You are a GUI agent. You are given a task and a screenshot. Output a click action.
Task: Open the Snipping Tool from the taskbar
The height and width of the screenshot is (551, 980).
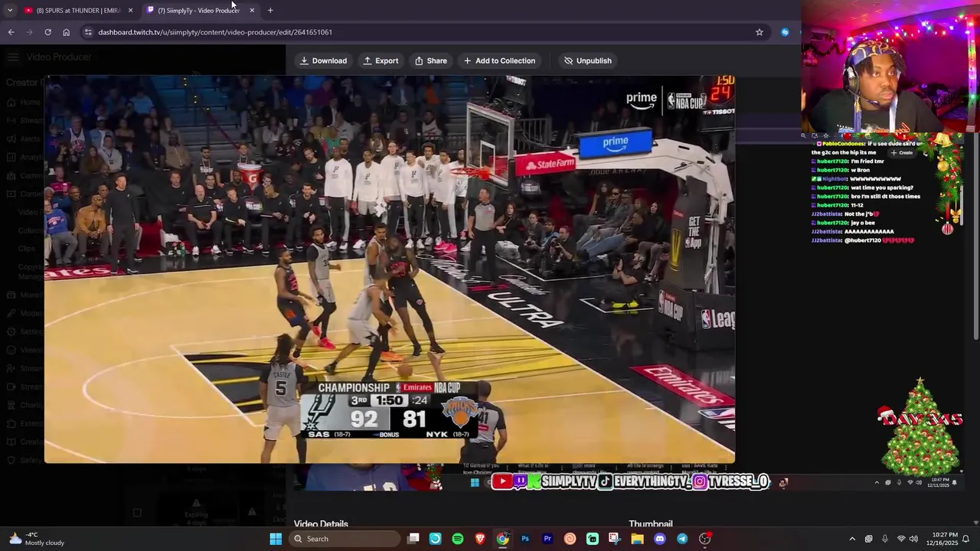[x=615, y=539]
